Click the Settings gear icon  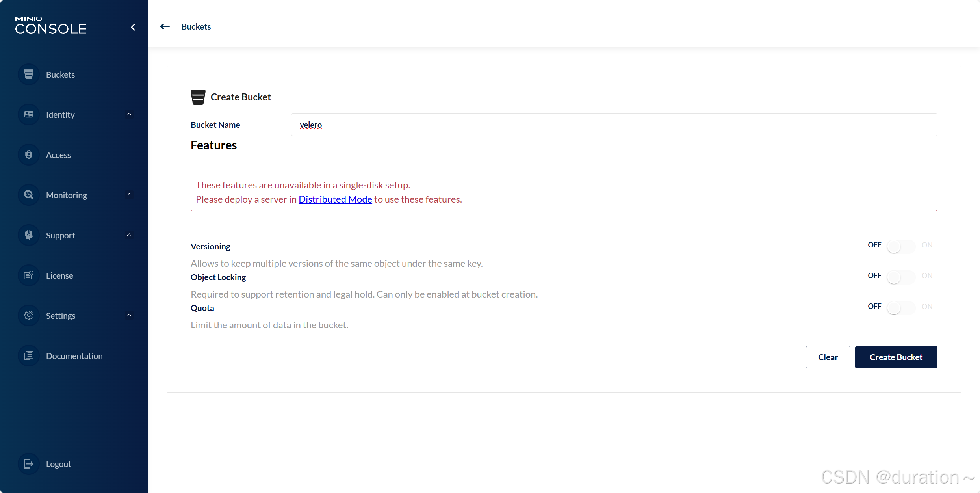29,316
